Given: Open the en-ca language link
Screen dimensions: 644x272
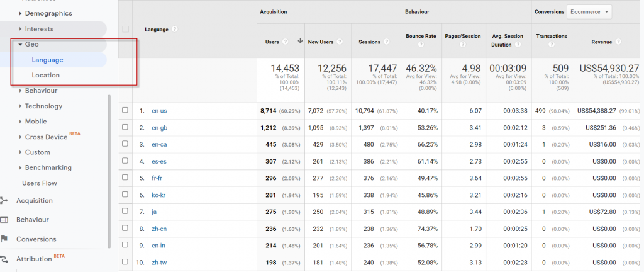Looking at the screenshot, I should point(159,144).
